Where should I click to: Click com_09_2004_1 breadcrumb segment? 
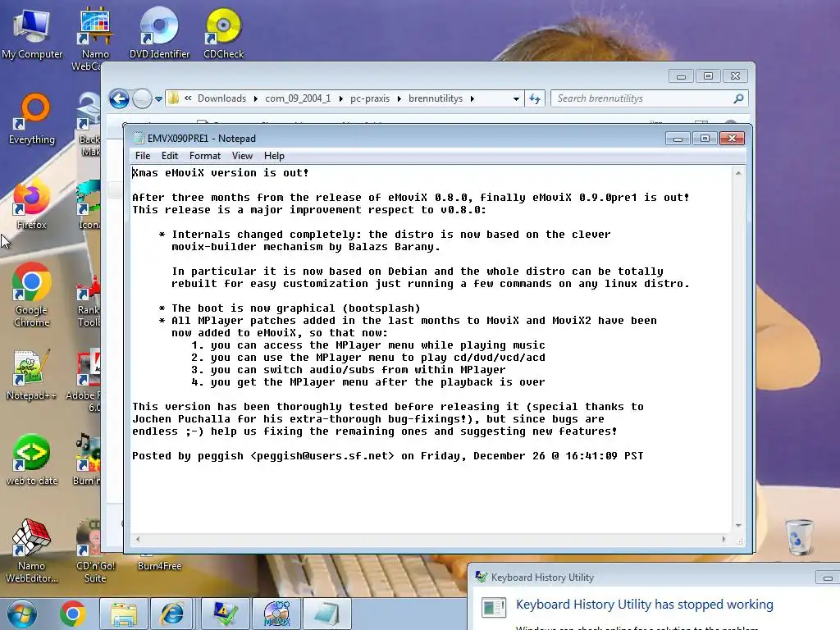click(x=298, y=98)
